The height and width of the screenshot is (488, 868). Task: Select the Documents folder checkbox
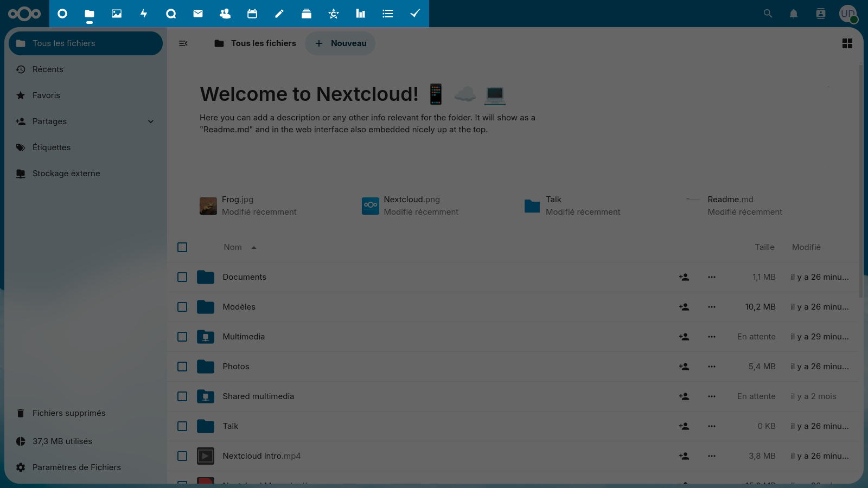coord(182,277)
